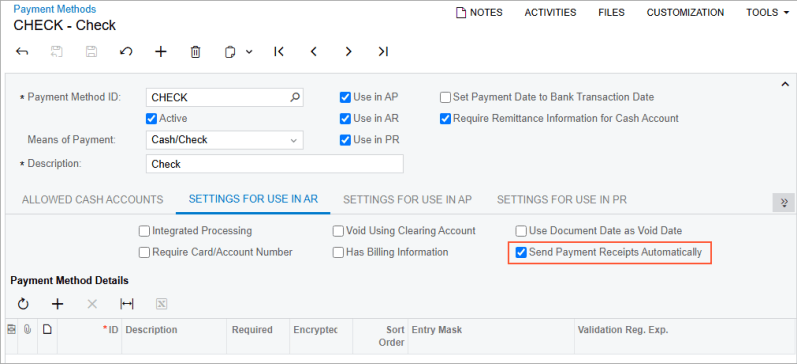This screenshot has width=797, height=364.
Task: Click the Fit to Screen columns icon
Action: click(127, 304)
